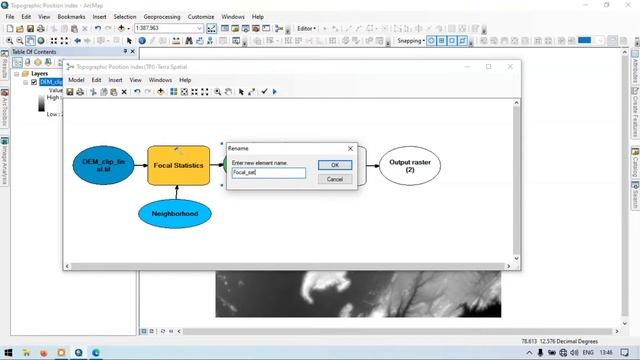The width and height of the screenshot is (640, 360).
Task: Toggle Point Snapping in the Snapping toolbar
Action: pos(431,41)
